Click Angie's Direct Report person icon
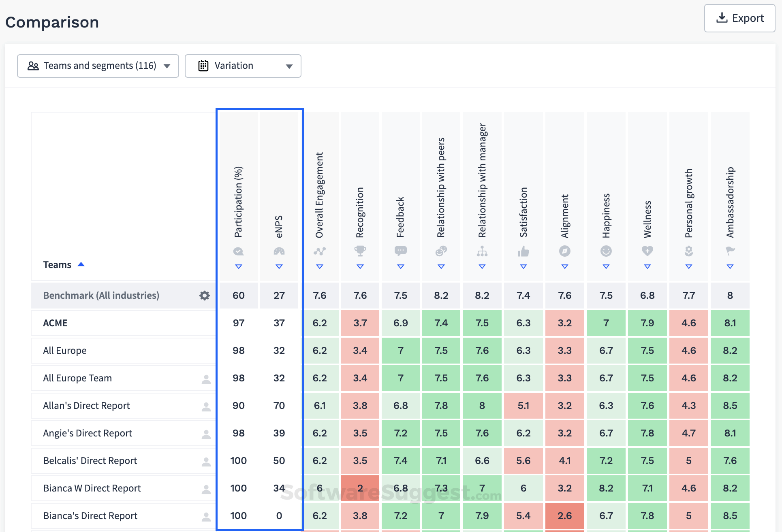Viewport: 782px width, 532px height. 206,434
